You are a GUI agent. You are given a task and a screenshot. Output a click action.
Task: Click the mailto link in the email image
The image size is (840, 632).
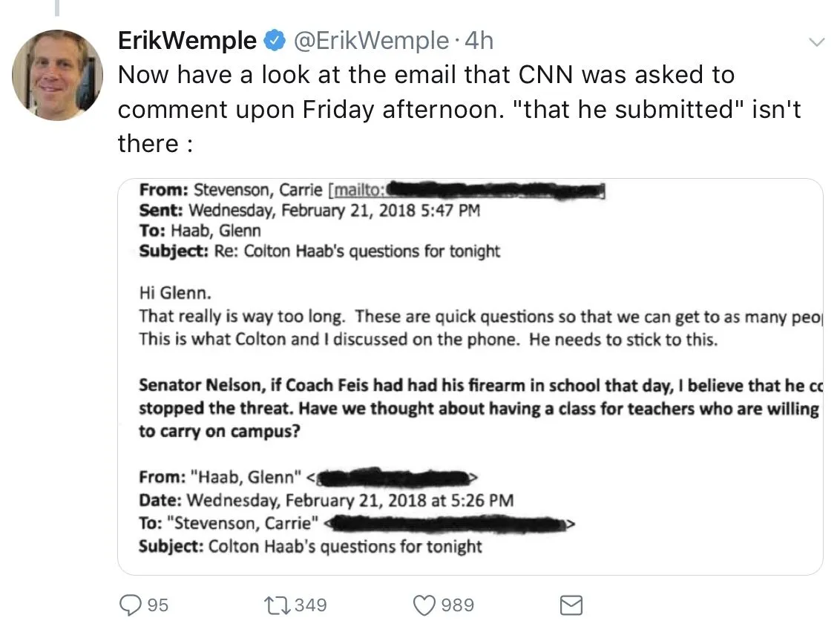click(358, 191)
